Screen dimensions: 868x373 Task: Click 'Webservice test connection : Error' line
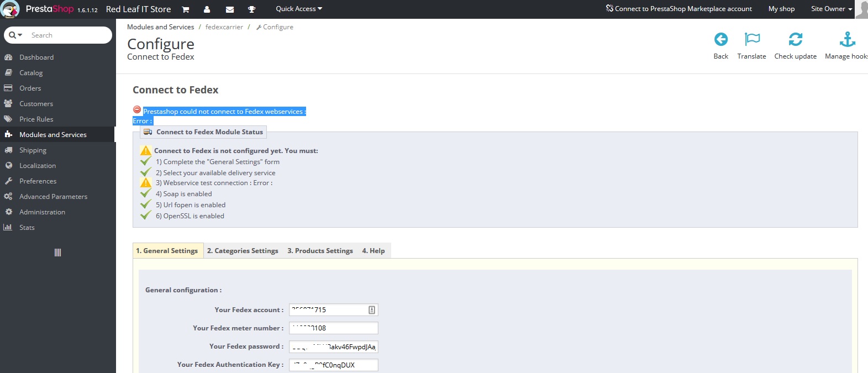tap(214, 183)
